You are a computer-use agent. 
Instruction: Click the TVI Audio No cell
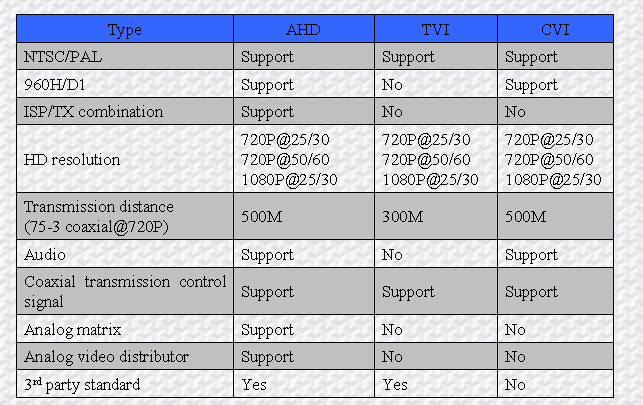click(436, 255)
